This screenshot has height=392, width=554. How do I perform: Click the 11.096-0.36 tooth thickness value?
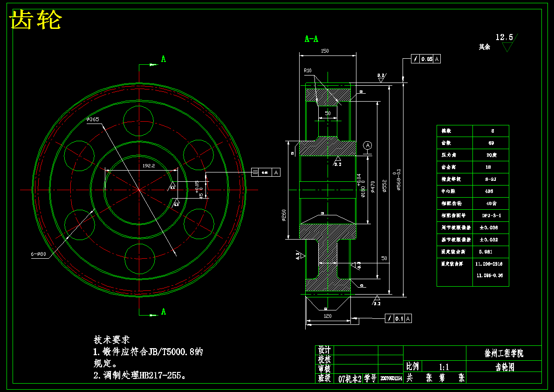(x=490, y=275)
